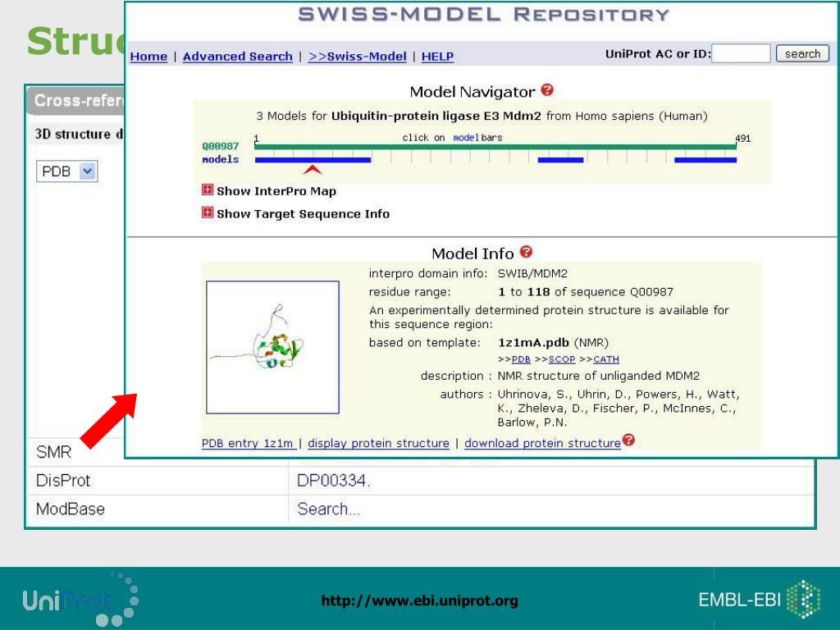This screenshot has width=840, height=630.
Task: Click the http://www.ebi.uniprot.org URL text
Action: (x=419, y=600)
